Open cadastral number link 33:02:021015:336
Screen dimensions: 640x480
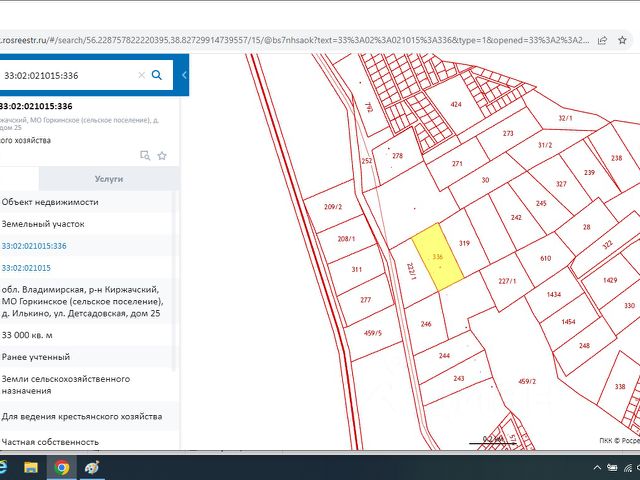pos(34,246)
